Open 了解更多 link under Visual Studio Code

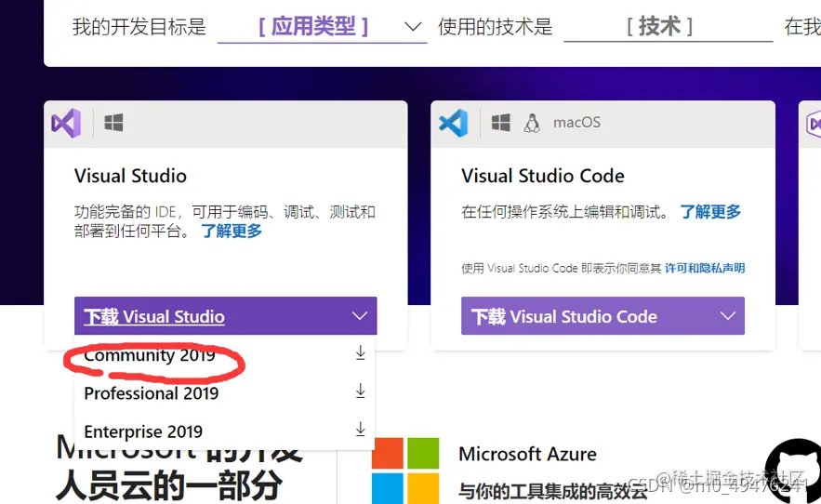point(710,212)
